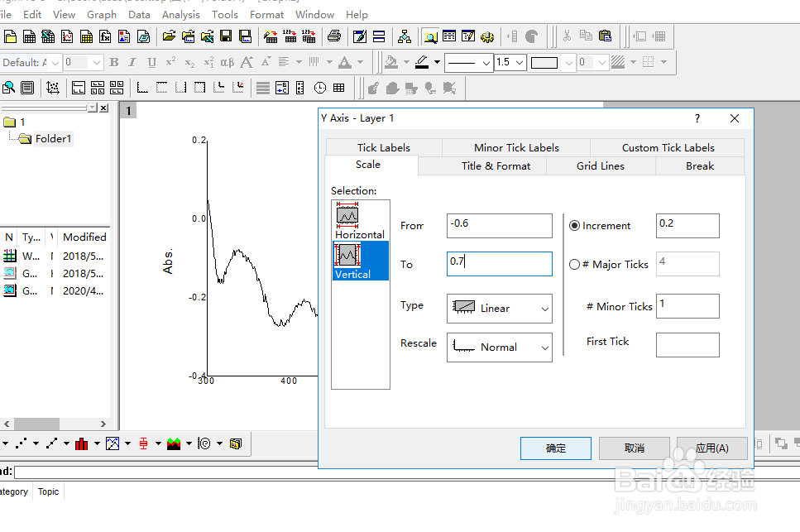Select the area plot tool
Viewport: 800px width, 532px height.
tap(174, 443)
